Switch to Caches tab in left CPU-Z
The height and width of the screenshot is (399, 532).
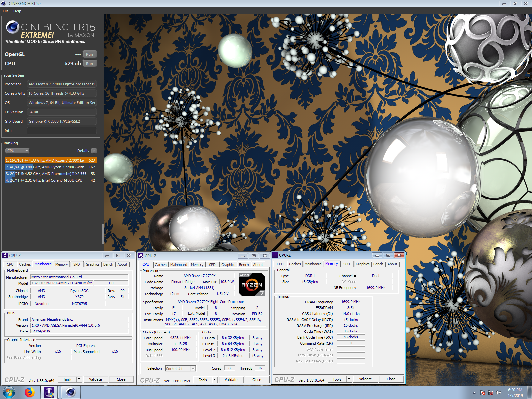coord(25,264)
